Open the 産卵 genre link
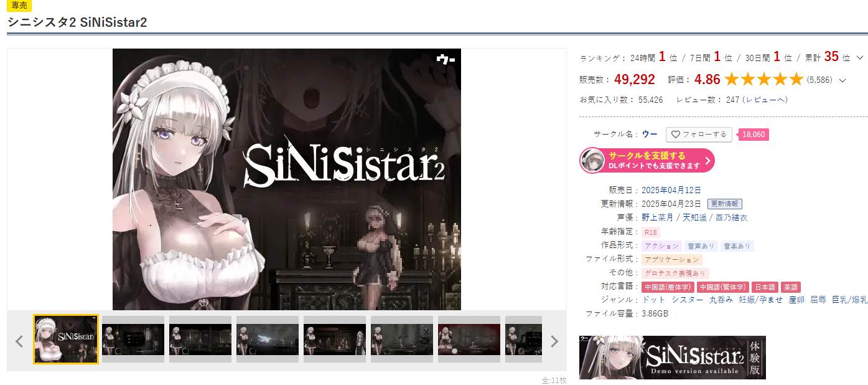Screen dimensions: 868x385 click(796, 300)
